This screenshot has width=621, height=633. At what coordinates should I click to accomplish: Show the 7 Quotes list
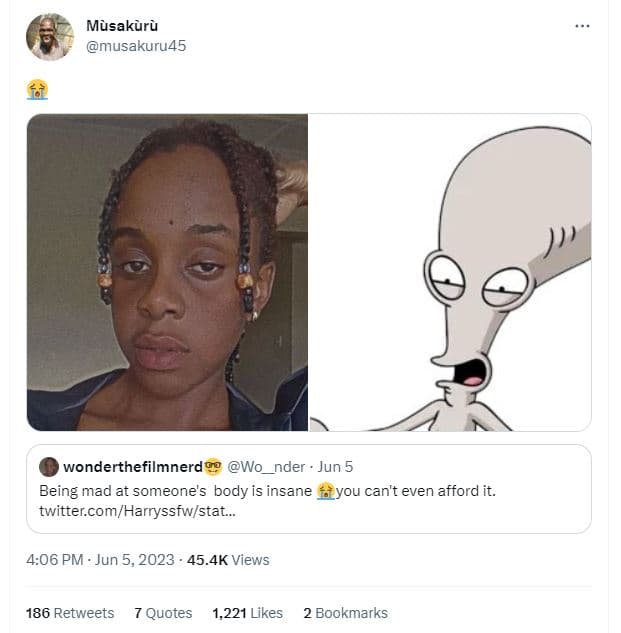[163, 613]
